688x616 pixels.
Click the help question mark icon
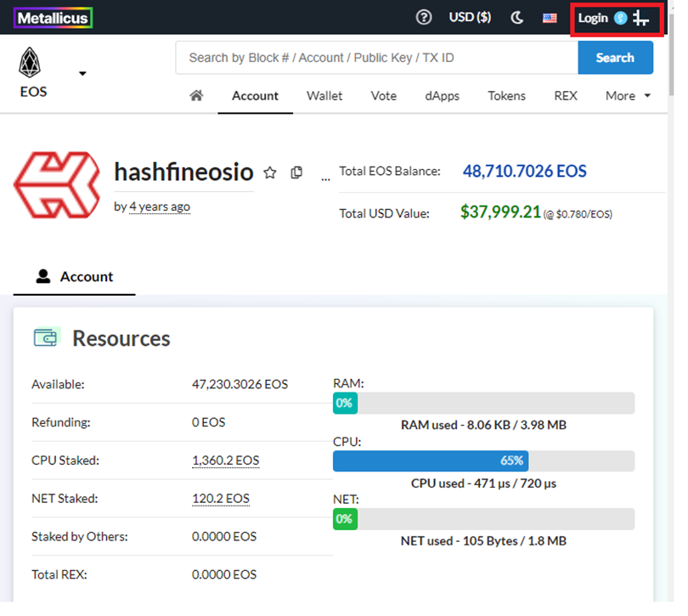424,18
